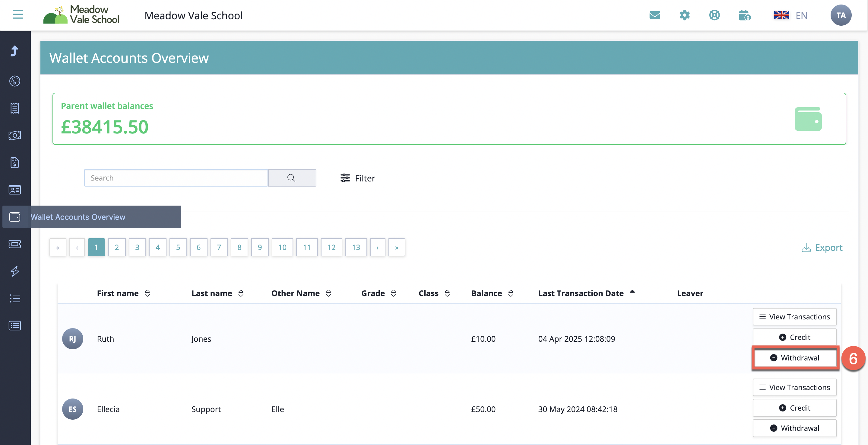The image size is (868, 445).
Task: Open the dashboard gauge sidebar icon
Action: click(x=15, y=81)
